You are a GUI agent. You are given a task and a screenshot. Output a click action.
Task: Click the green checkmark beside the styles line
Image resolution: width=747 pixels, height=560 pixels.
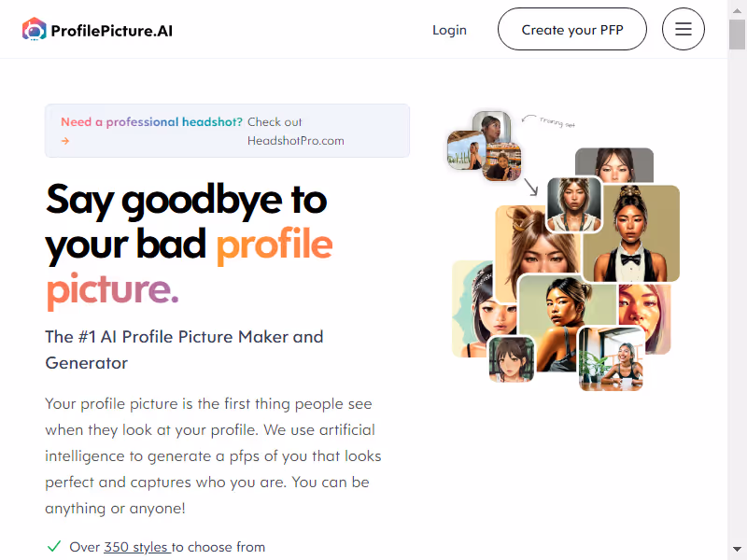pos(53,546)
